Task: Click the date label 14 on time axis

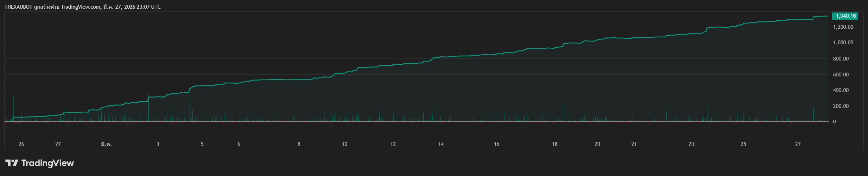Action: point(441,144)
